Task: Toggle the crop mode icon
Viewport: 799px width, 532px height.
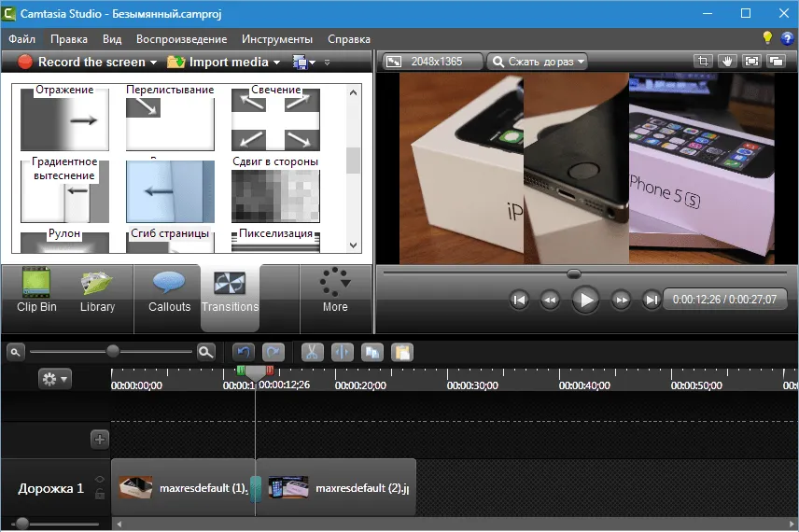Action: tap(703, 62)
